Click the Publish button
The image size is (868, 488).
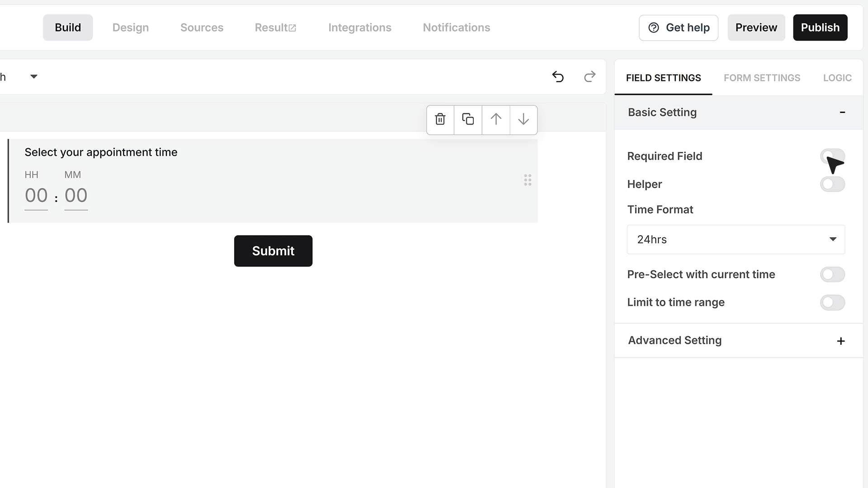point(820,28)
